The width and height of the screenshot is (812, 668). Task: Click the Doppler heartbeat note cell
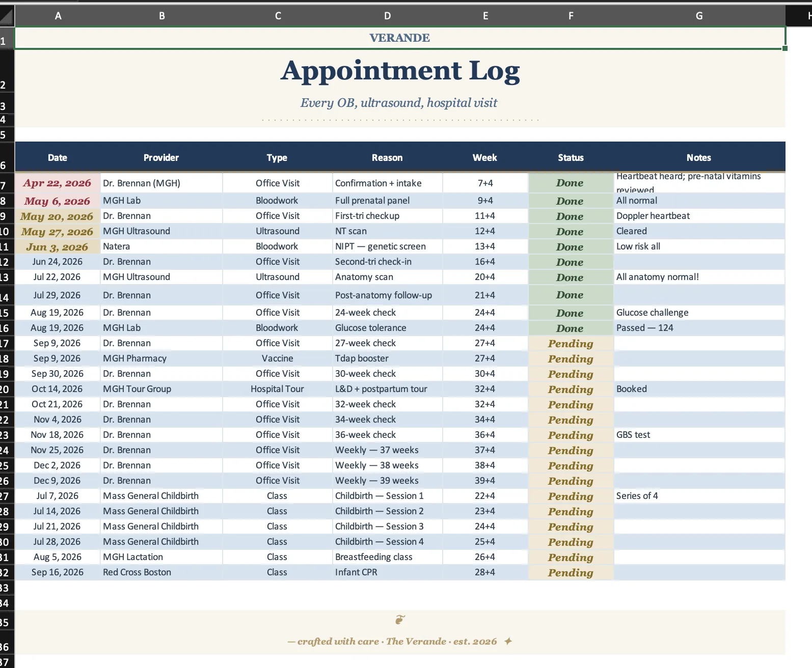click(699, 216)
